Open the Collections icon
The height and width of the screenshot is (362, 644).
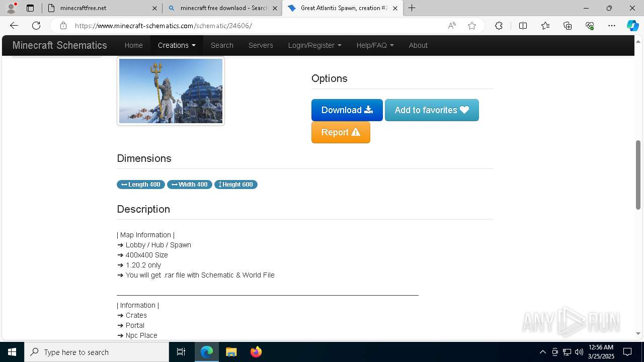(568, 26)
